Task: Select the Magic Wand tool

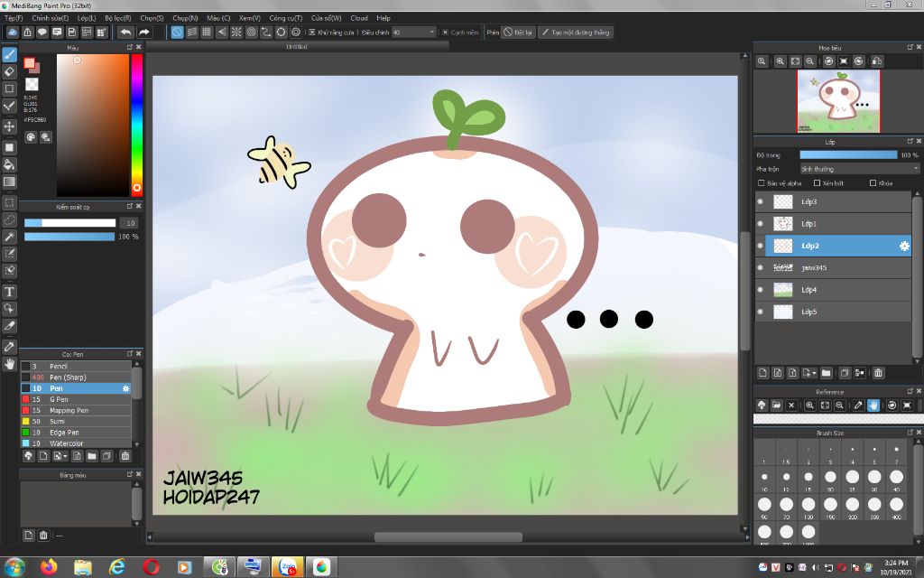Action: click(x=9, y=238)
